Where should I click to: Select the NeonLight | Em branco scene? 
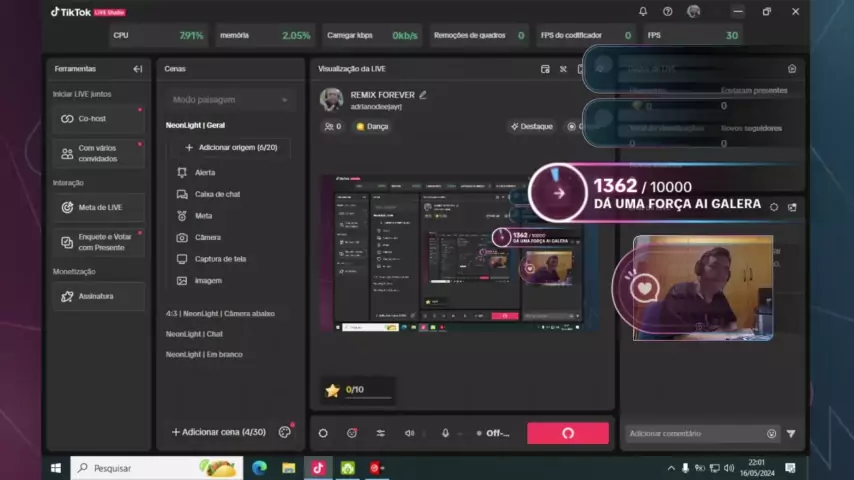click(x=204, y=354)
